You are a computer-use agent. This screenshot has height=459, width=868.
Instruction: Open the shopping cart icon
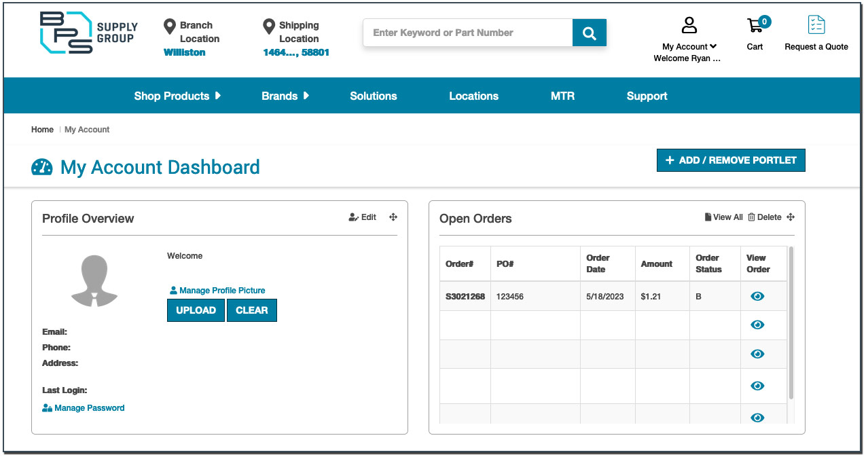click(x=755, y=26)
